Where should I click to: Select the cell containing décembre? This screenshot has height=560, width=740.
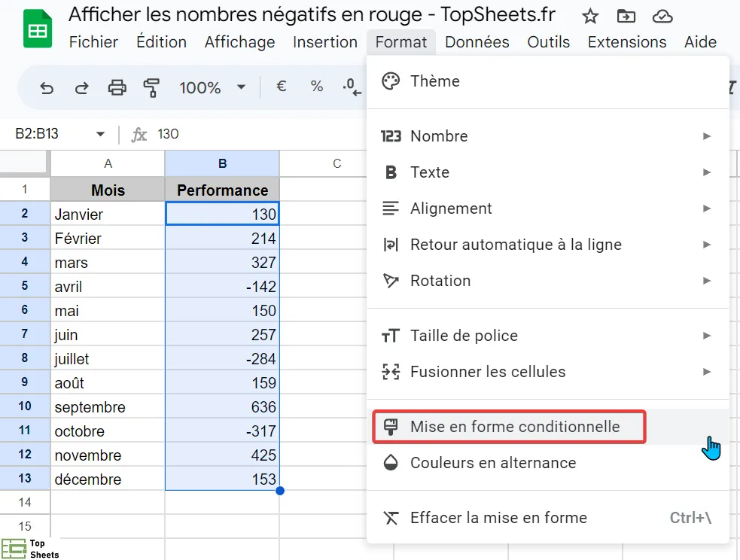point(108,479)
